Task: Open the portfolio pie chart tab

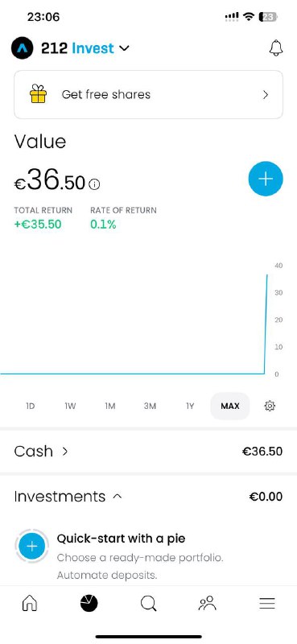Action: coord(89,603)
